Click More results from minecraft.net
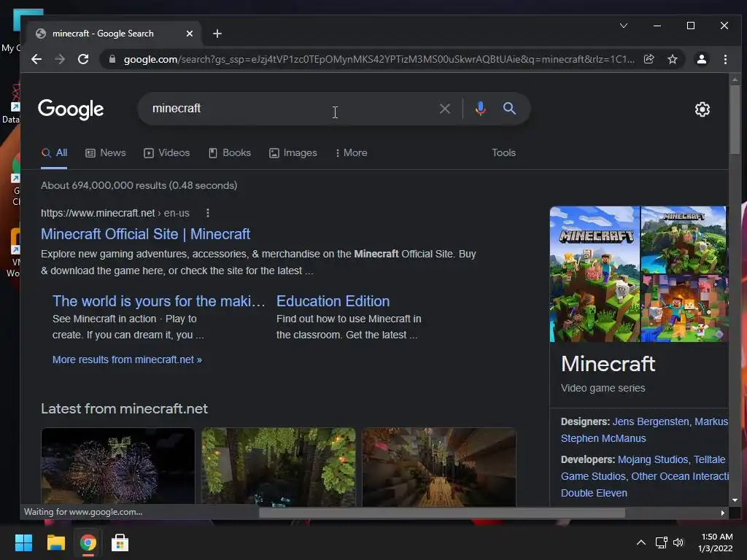Screen dimensions: 747x560 (127, 360)
